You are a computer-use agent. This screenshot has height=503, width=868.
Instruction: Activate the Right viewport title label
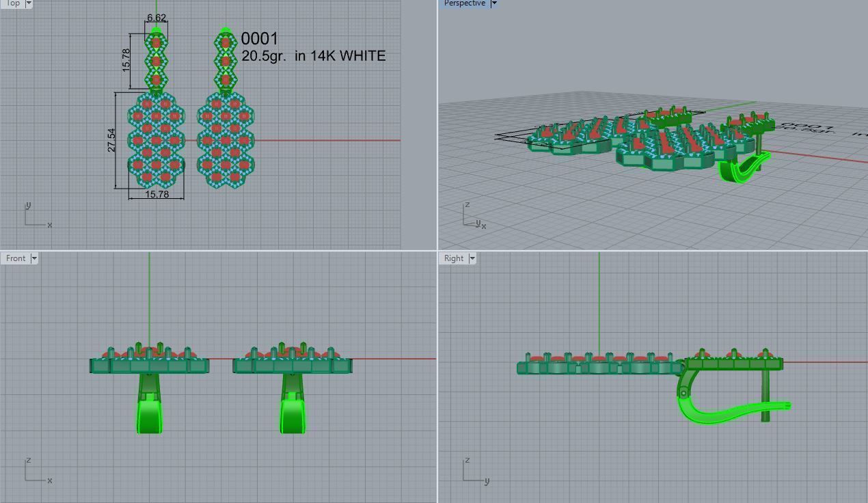tap(454, 258)
